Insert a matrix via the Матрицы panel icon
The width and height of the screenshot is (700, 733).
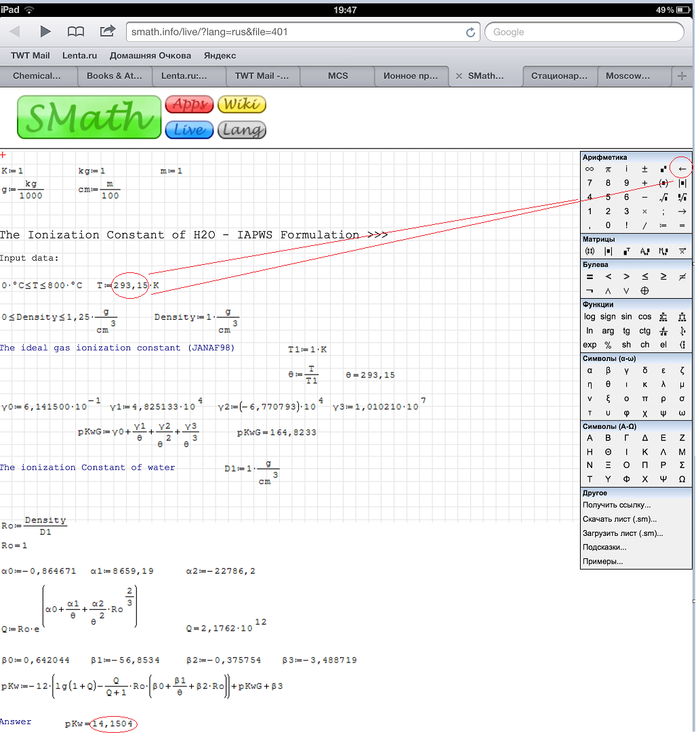pos(590,251)
